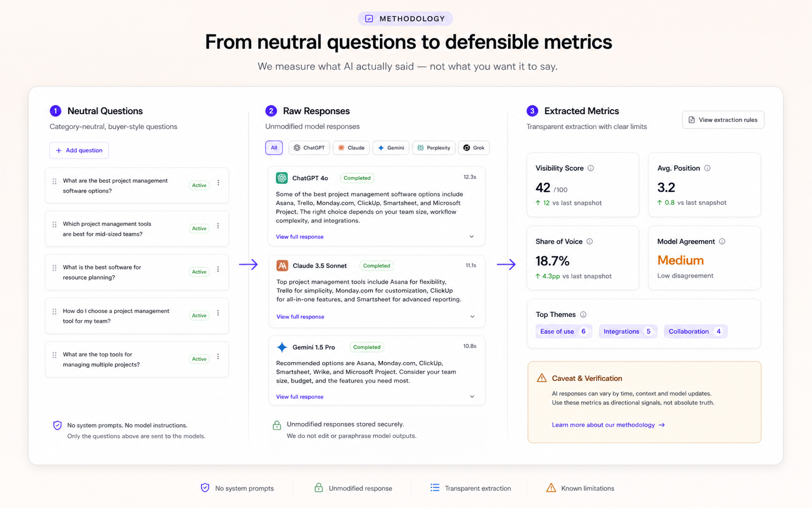Grab drag handle of 'best project management software options' question

point(54,181)
